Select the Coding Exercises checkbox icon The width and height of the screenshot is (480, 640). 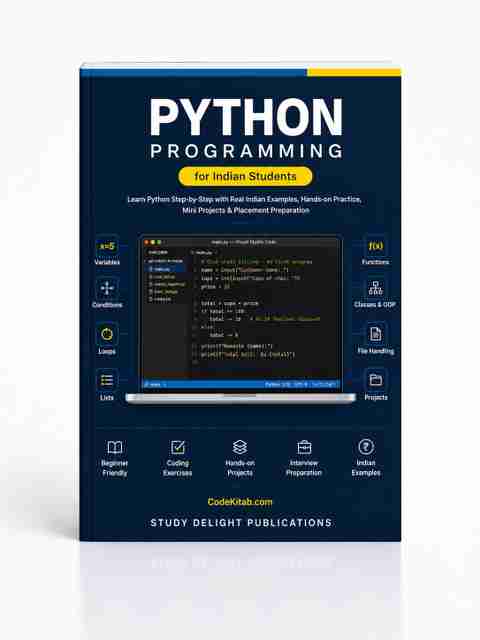[178, 447]
